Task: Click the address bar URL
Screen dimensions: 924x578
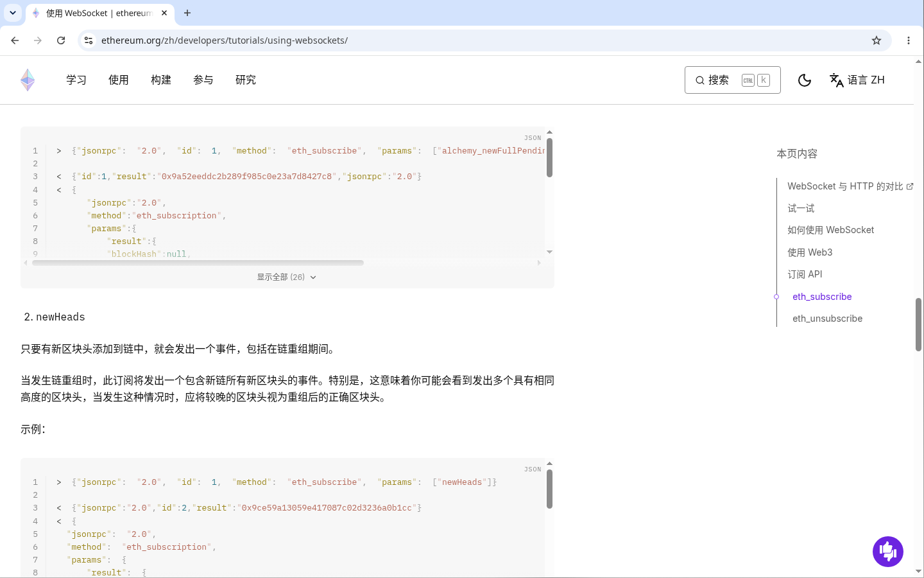Action: click(x=225, y=40)
